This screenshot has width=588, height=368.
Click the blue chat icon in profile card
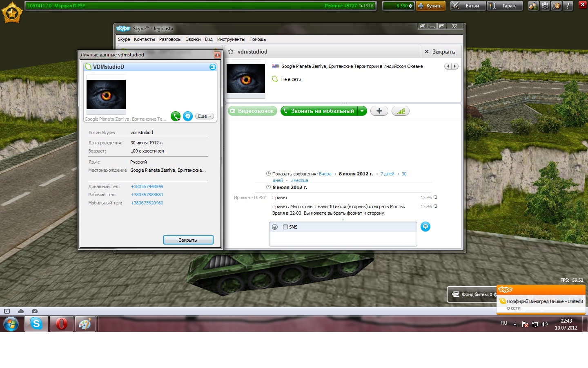pyautogui.click(x=188, y=116)
